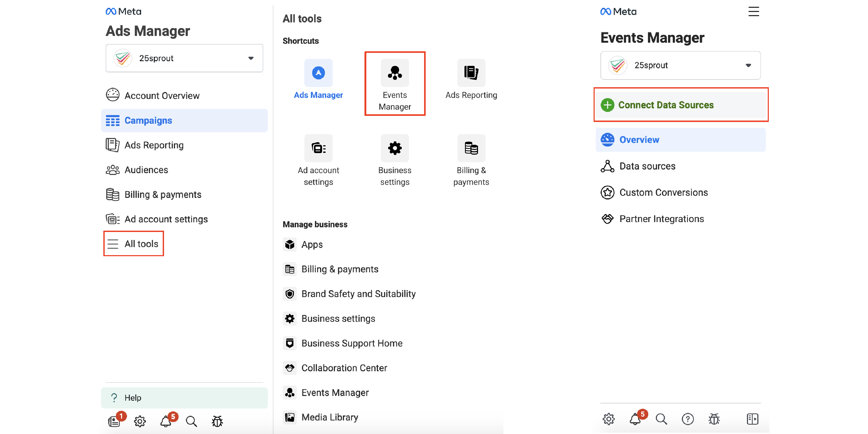Open Custom Conversions
This screenshot has height=434, width=868.
point(654,192)
